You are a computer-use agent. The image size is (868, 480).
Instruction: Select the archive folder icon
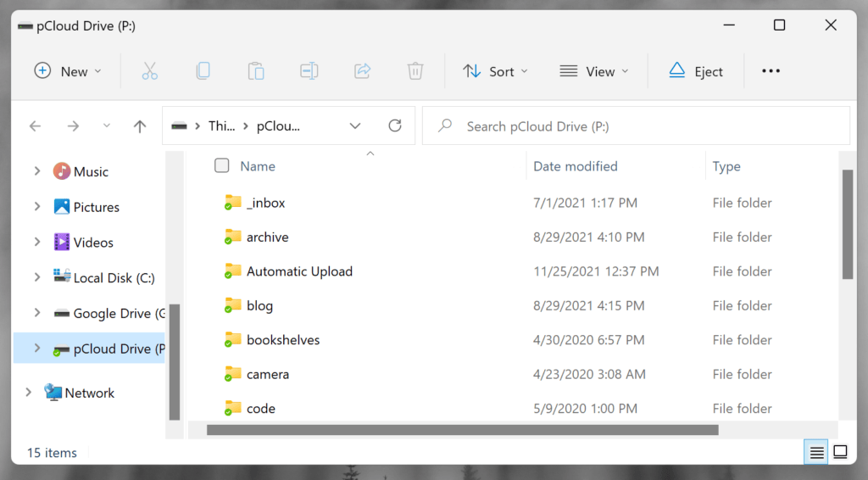click(232, 237)
